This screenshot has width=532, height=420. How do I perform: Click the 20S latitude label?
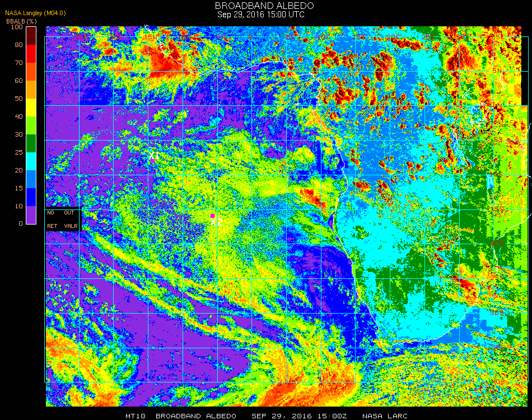click(497, 244)
